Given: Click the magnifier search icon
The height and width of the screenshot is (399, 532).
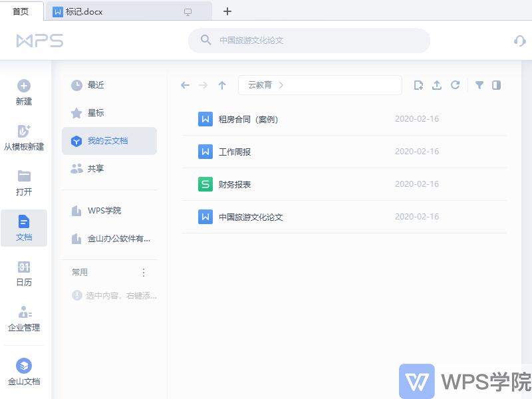Looking at the screenshot, I should [x=205, y=40].
